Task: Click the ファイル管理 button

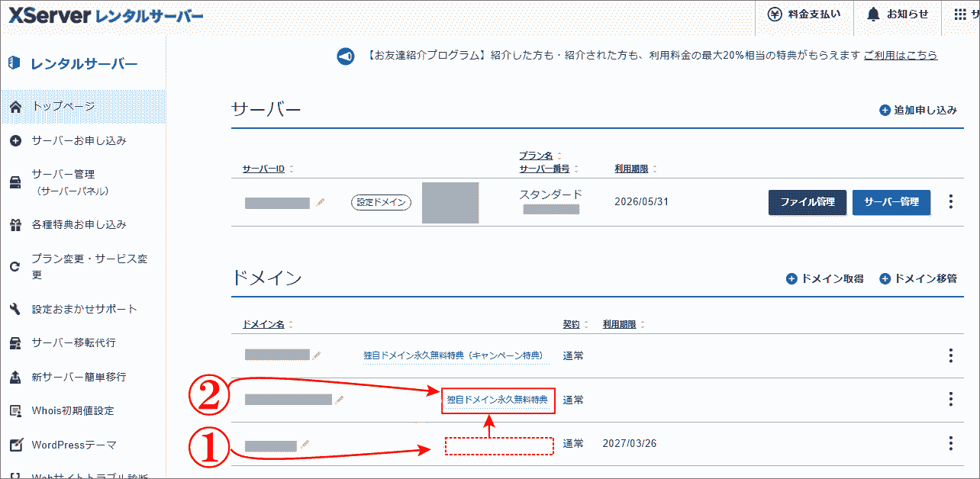Action: (807, 202)
